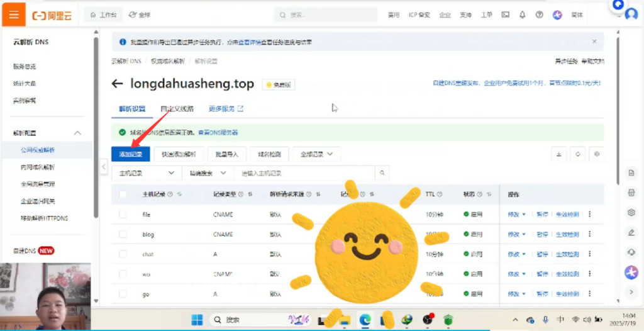Click help icon next to 记录类型 header
This screenshot has height=331, width=644.
(241, 194)
